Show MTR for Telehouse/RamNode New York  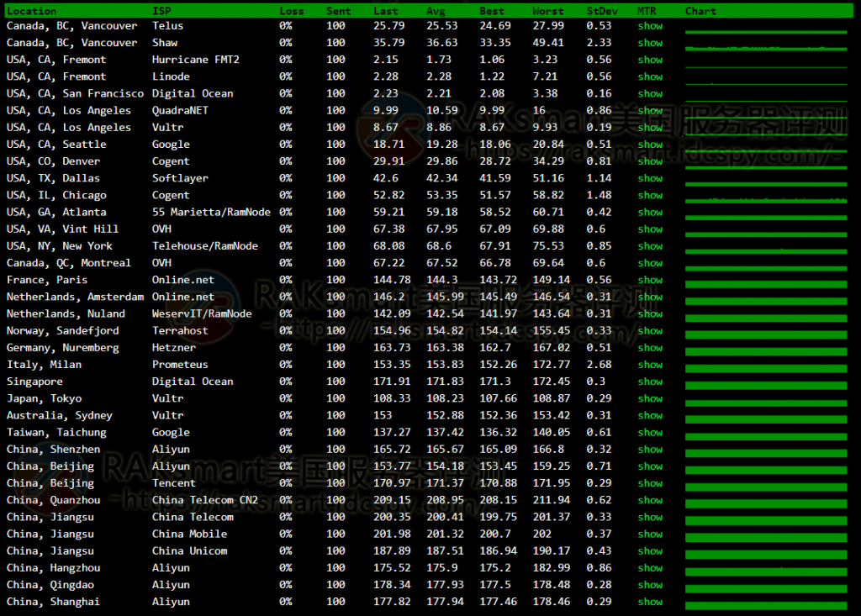[650, 246]
